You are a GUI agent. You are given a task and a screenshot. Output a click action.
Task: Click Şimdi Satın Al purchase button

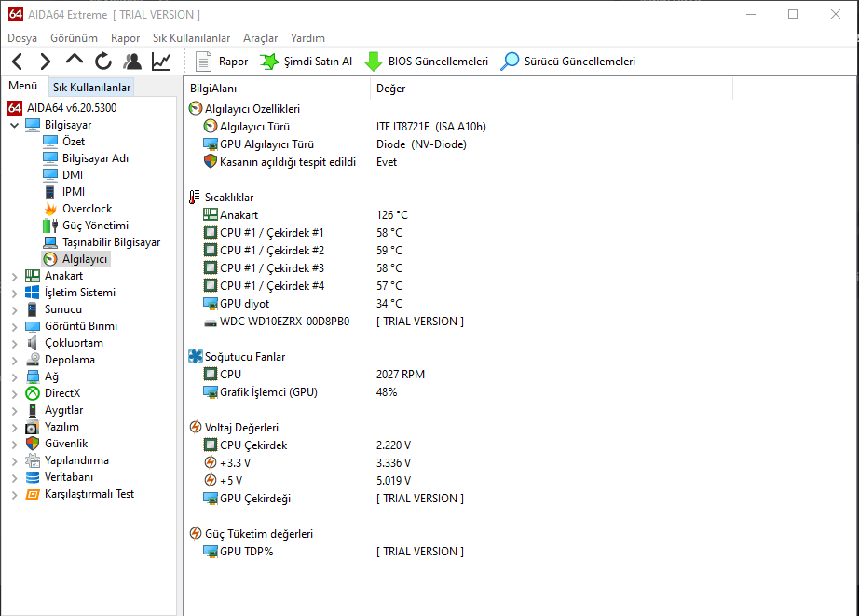306,62
